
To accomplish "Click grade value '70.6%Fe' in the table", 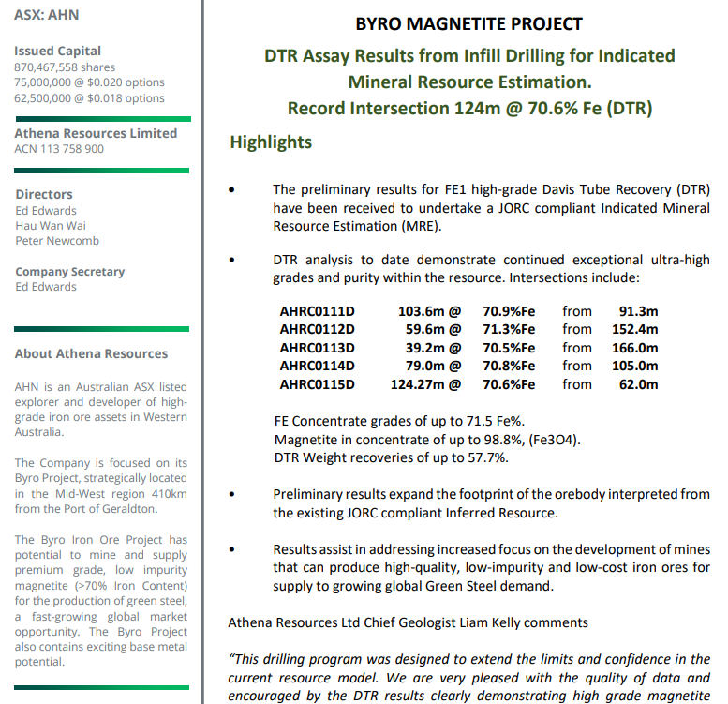I will 509,384.
